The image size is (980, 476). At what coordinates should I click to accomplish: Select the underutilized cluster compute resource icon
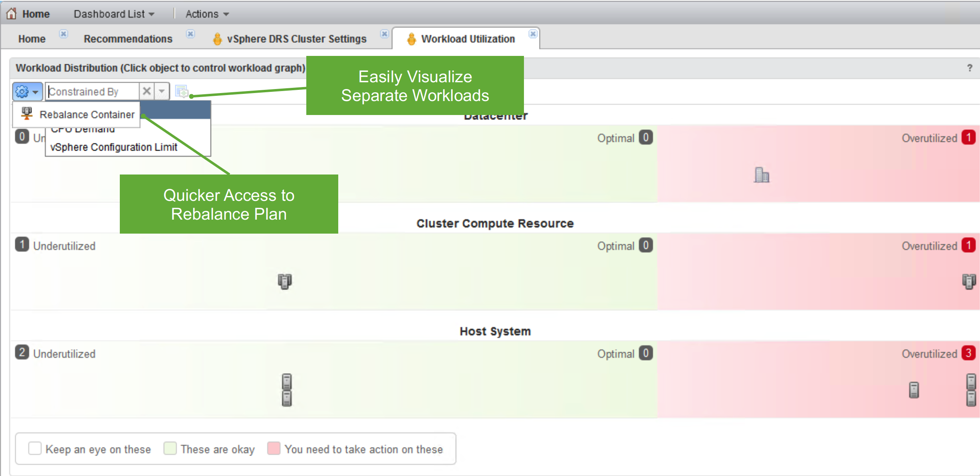285,281
